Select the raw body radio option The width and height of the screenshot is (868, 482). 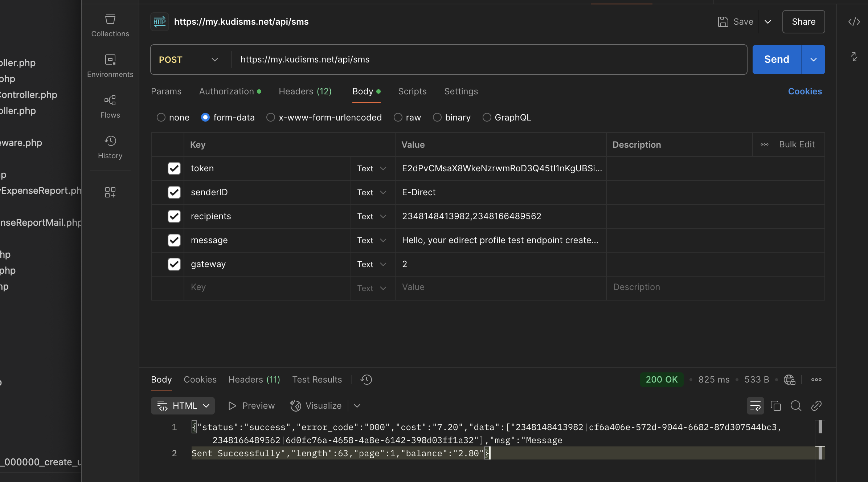tap(398, 118)
